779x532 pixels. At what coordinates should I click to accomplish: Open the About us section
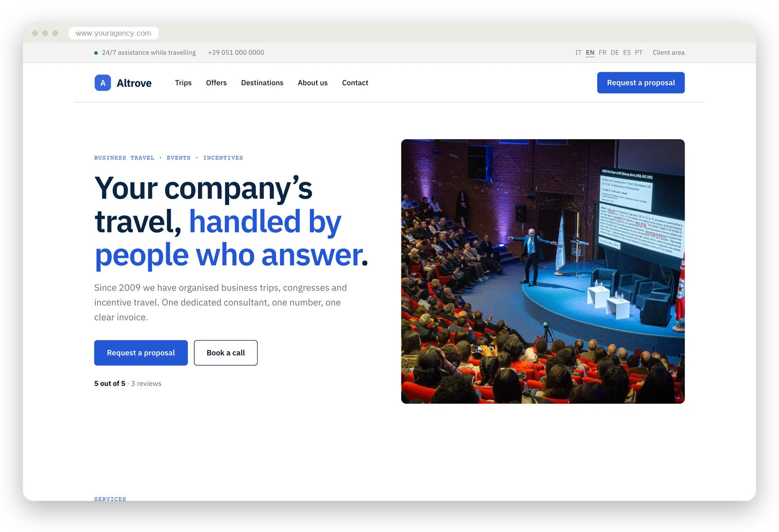[313, 83]
